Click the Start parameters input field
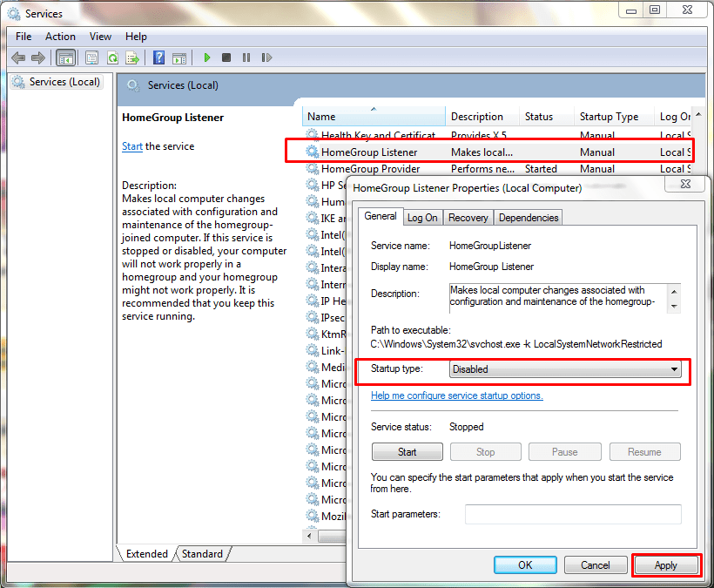714x588 pixels. 573,514
